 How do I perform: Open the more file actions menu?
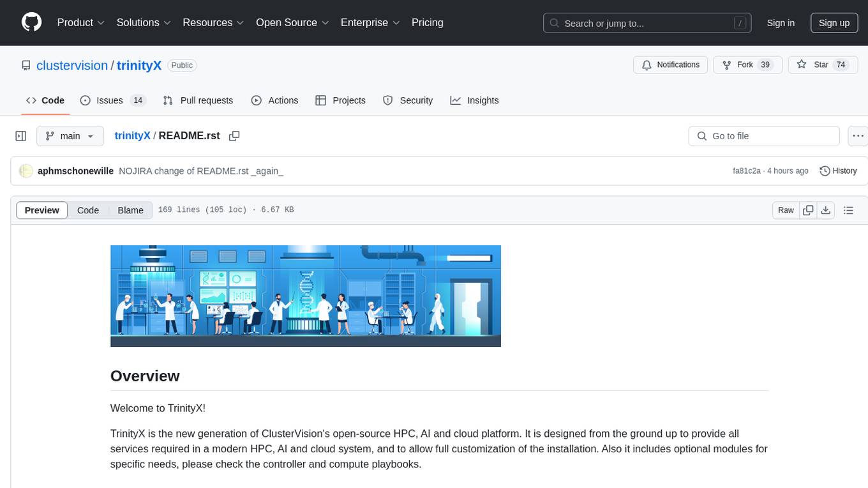click(x=858, y=136)
